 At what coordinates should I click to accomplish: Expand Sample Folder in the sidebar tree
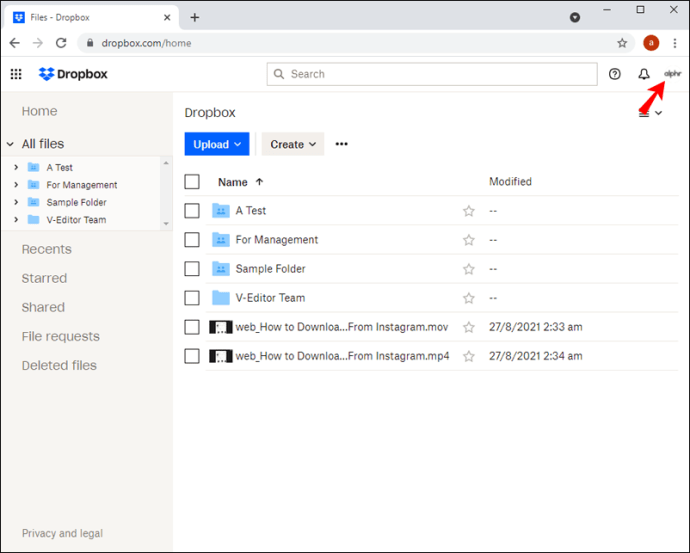pyautogui.click(x=16, y=202)
